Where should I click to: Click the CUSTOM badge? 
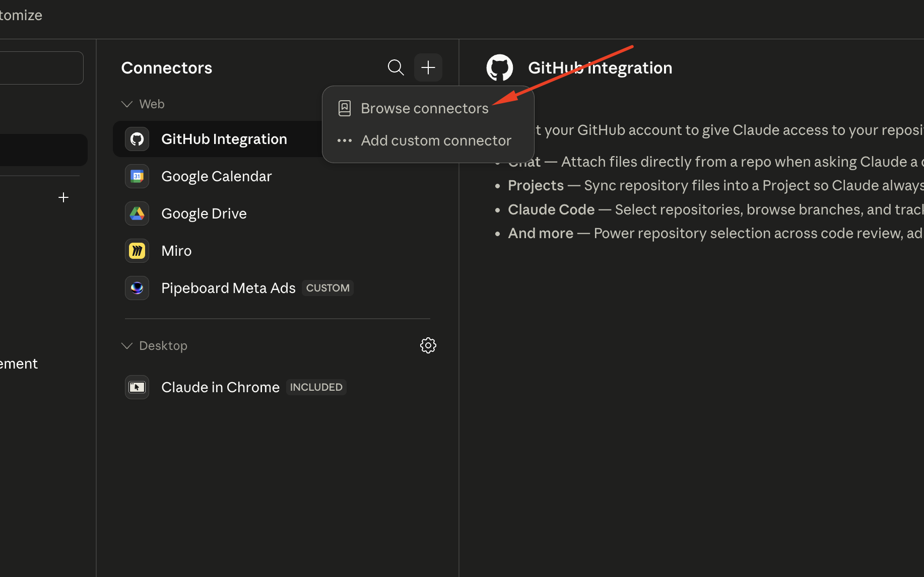coord(328,288)
